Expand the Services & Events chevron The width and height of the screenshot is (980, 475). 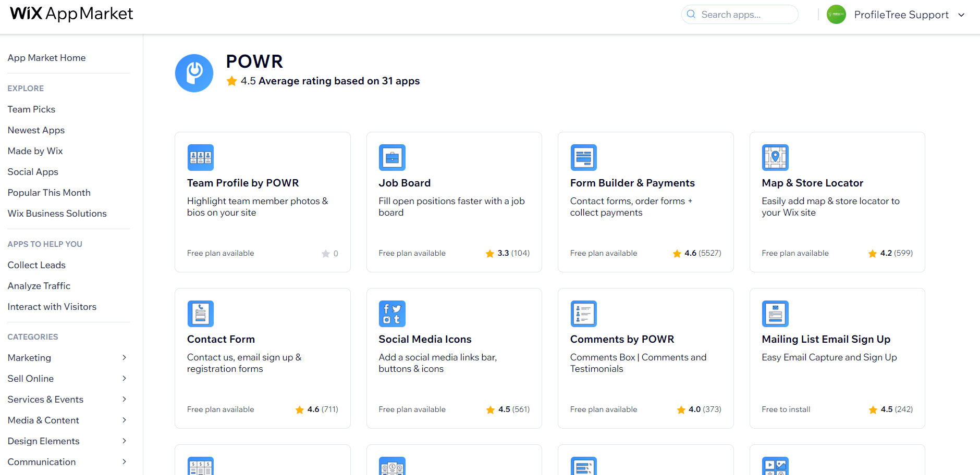click(x=124, y=399)
